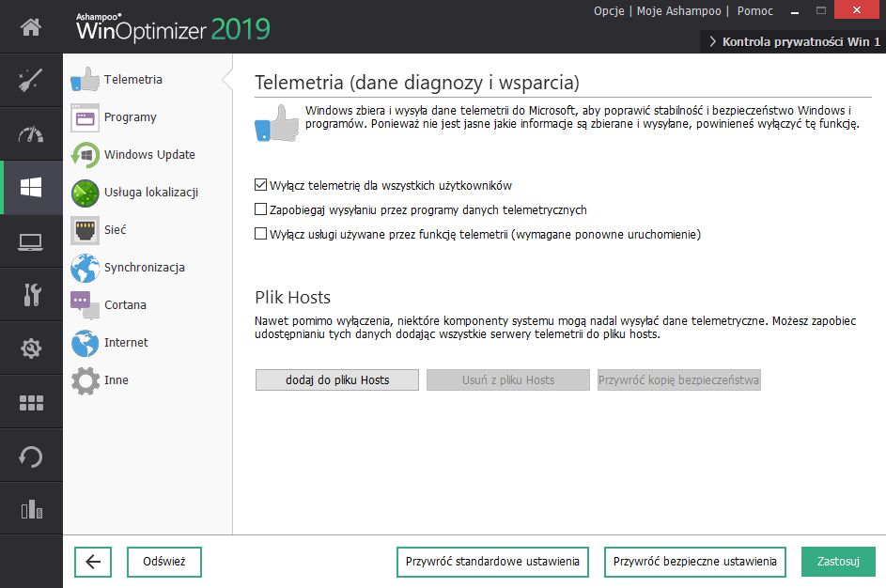The image size is (886, 588).
Task: Open the Opcje menu
Action: click(x=609, y=10)
